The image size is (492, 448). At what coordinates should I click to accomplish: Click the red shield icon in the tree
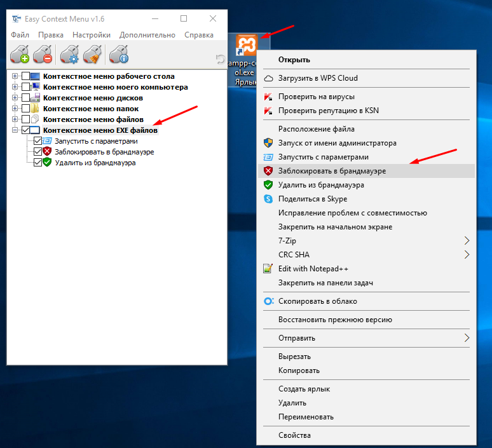click(47, 151)
